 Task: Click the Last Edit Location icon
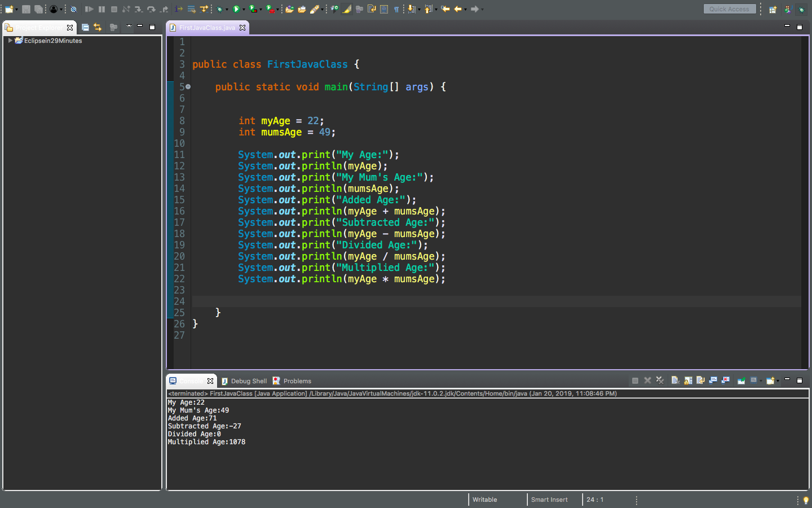445,9
